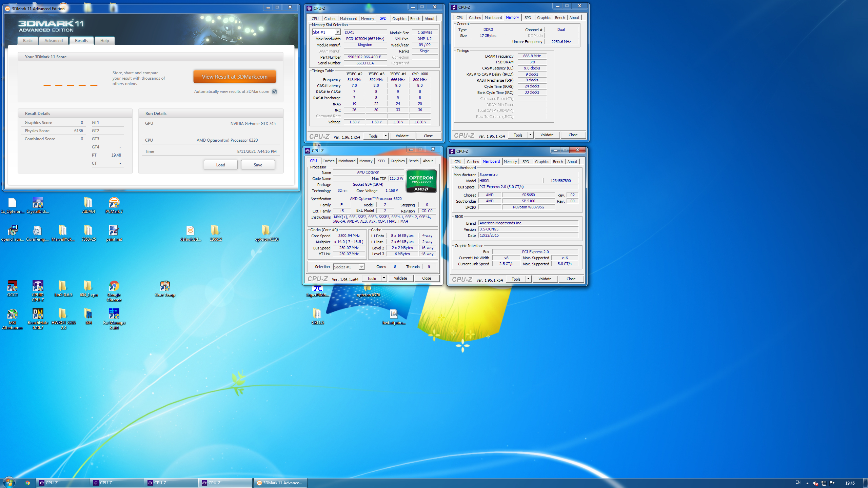Click the volume icon in system tray
The height and width of the screenshot is (488, 868).
tap(815, 483)
